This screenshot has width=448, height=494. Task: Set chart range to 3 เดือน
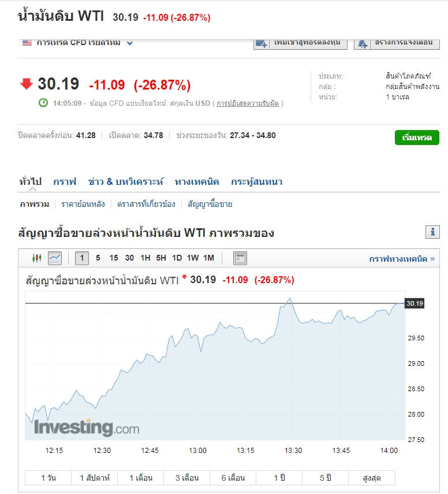(187, 478)
